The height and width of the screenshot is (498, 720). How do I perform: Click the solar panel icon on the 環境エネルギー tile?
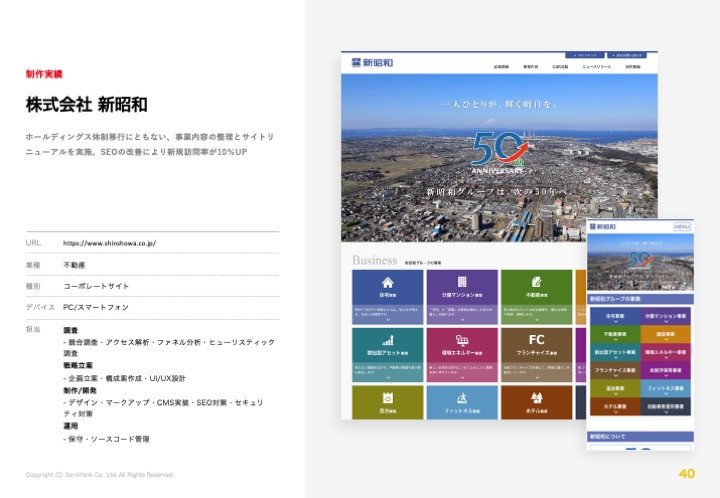click(x=462, y=340)
